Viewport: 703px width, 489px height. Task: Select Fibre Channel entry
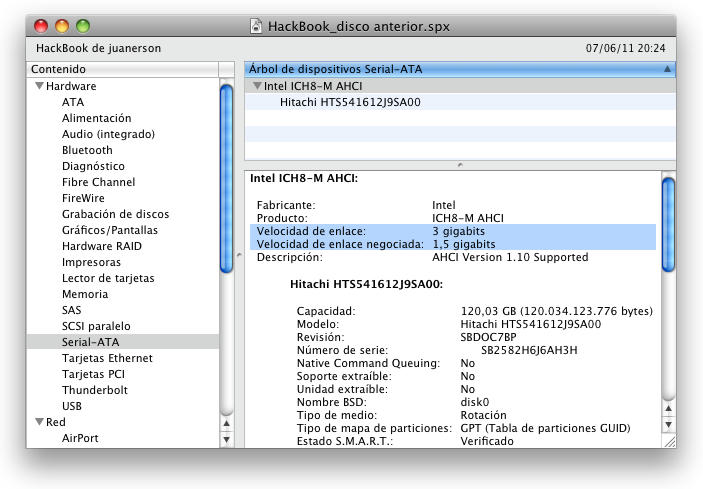pos(98,182)
